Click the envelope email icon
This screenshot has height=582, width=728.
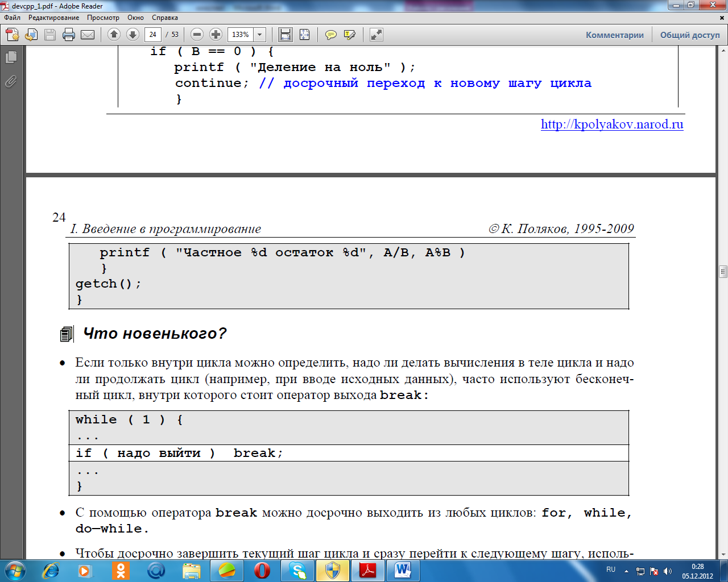coord(88,35)
